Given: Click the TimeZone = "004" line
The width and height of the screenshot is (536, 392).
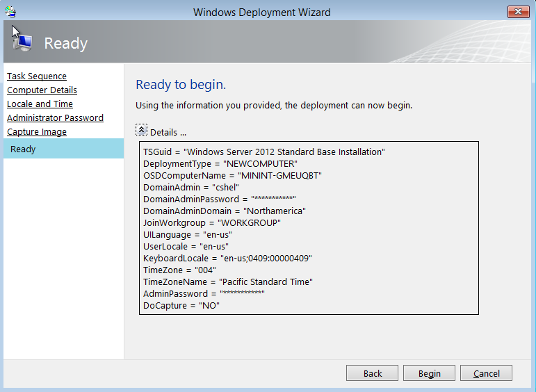Looking at the screenshot, I should tap(180, 270).
